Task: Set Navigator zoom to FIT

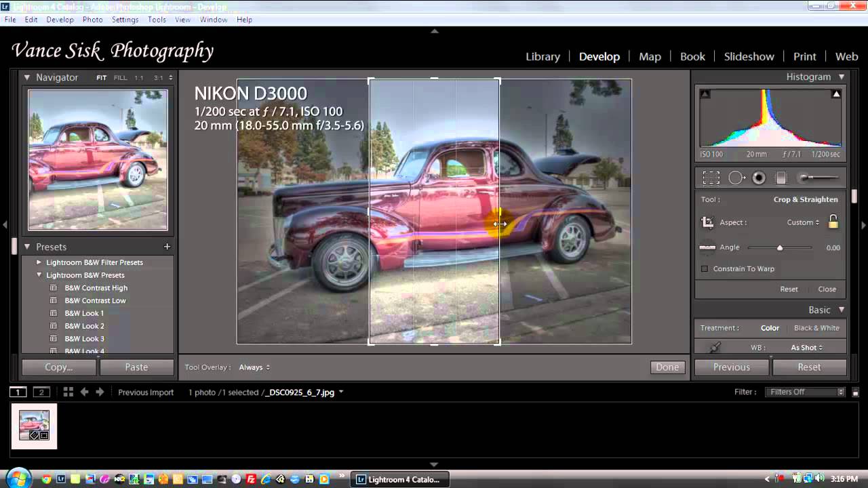Action: (102, 78)
